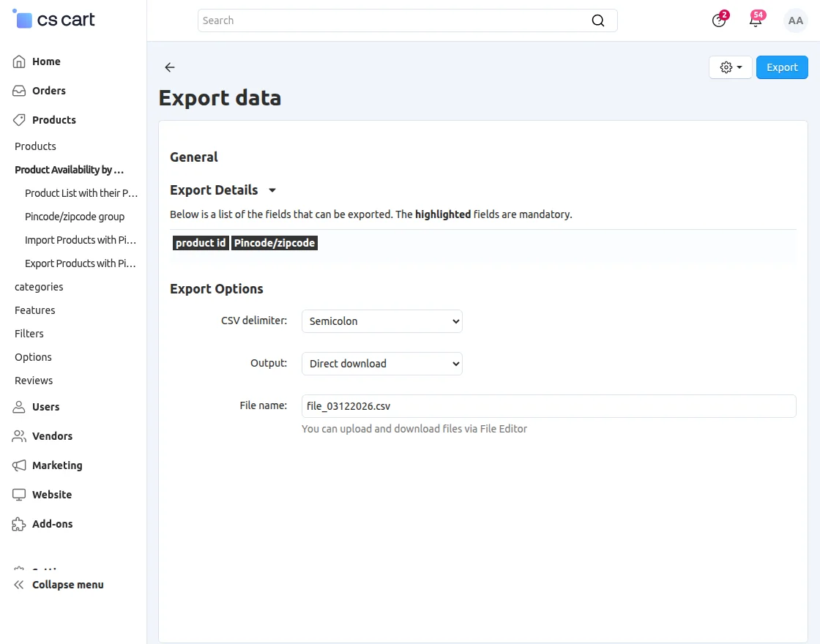820x644 pixels.
Task: Open Users via the person icon
Action: [18, 407]
